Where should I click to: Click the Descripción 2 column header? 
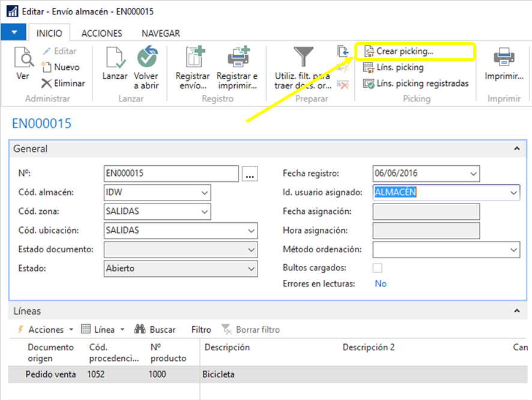pos(369,347)
